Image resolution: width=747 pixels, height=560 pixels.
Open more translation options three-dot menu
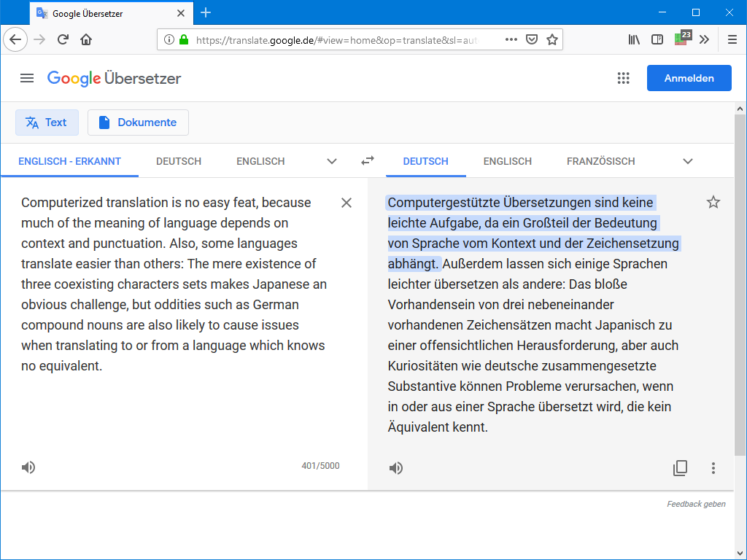click(x=713, y=468)
